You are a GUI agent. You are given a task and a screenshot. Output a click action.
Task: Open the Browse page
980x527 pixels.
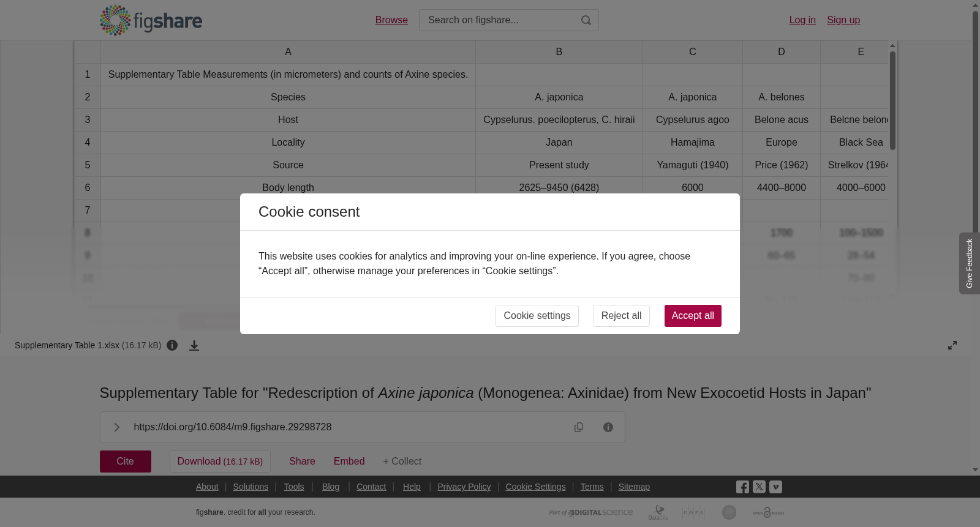click(x=391, y=20)
